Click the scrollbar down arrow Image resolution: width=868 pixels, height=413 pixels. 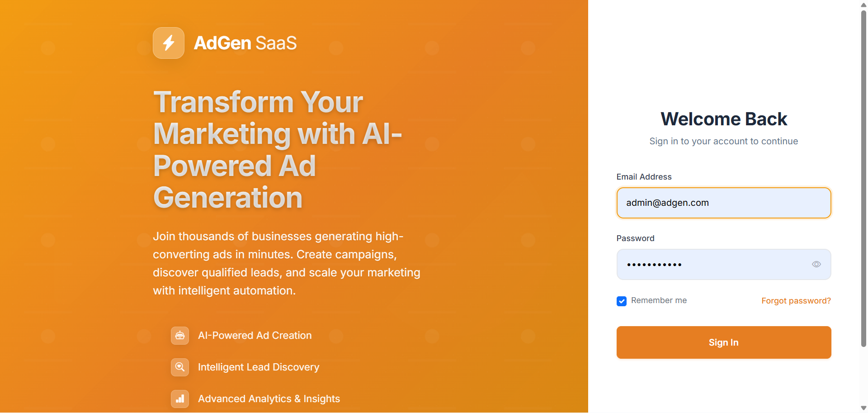863,408
